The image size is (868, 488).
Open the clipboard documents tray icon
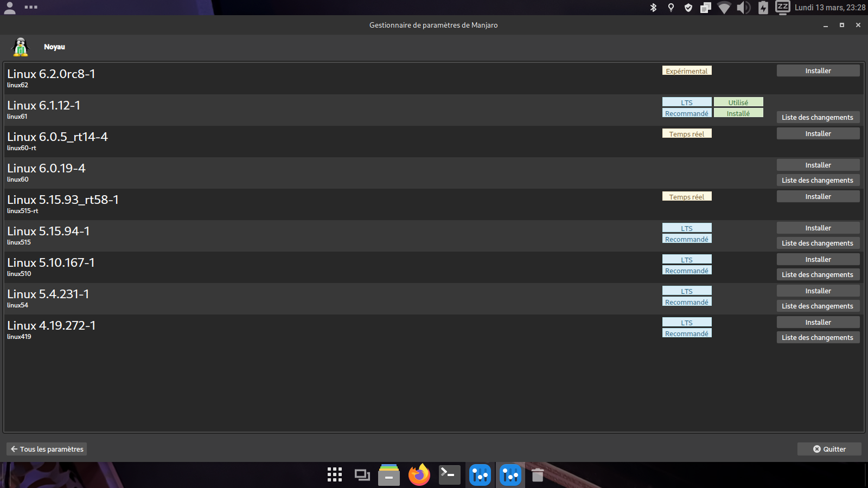point(706,8)
